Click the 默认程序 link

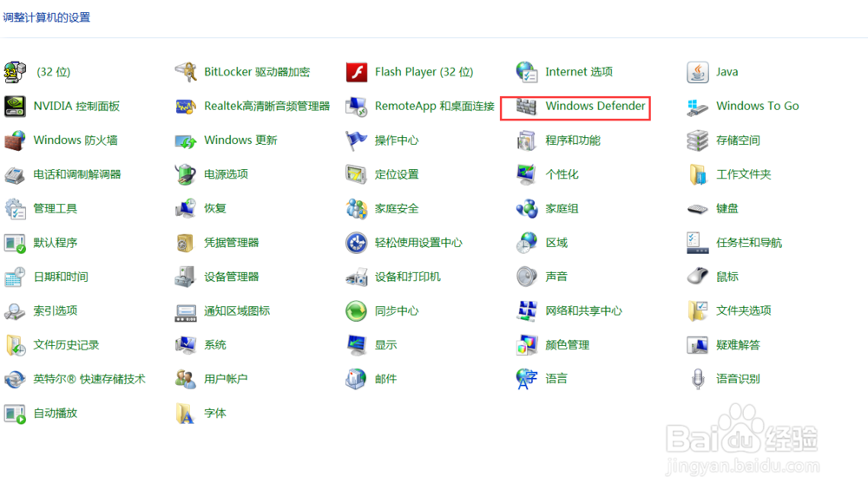tap(56, 243)
